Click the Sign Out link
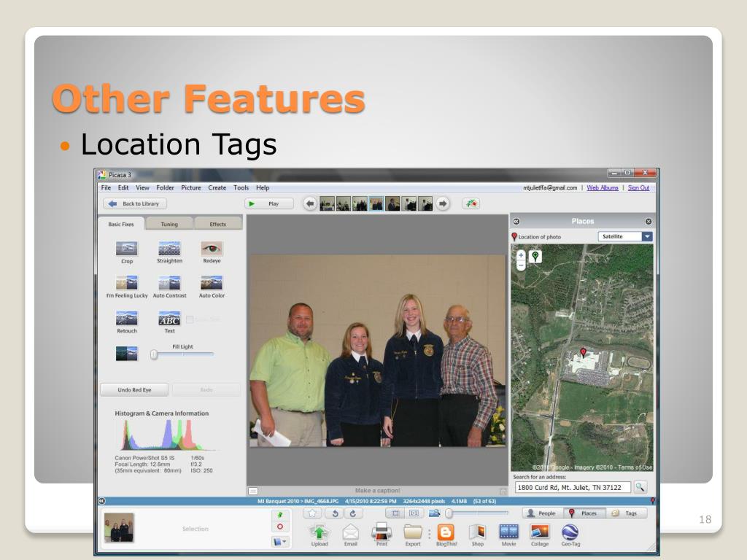Viewport: 747px width, 560px height. 638,187
